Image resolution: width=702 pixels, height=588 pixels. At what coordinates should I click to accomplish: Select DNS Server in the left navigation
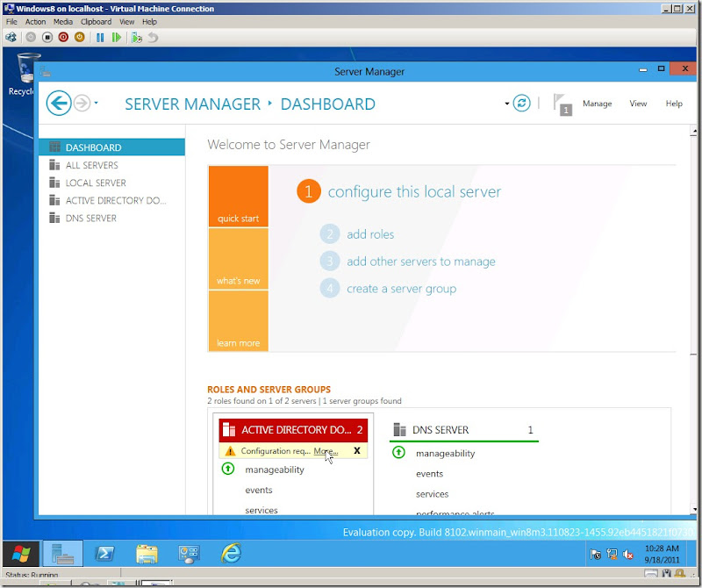pos(111,219)
